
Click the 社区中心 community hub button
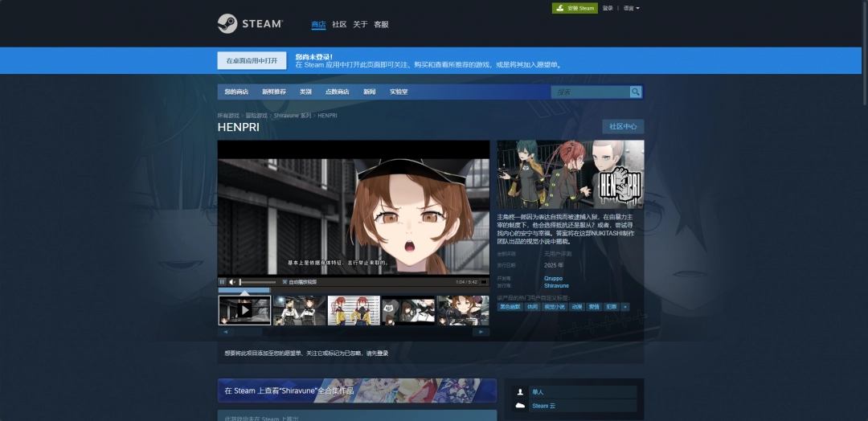click(623, 127)
